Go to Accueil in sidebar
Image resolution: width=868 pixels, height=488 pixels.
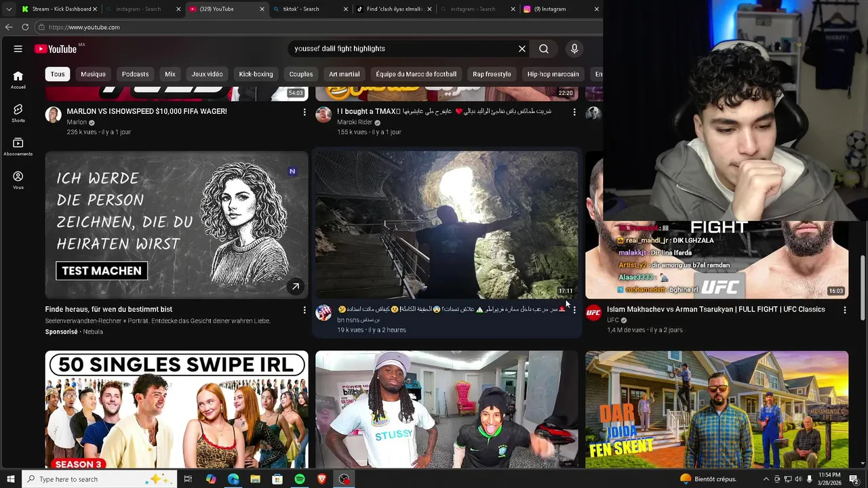[18, 80]
